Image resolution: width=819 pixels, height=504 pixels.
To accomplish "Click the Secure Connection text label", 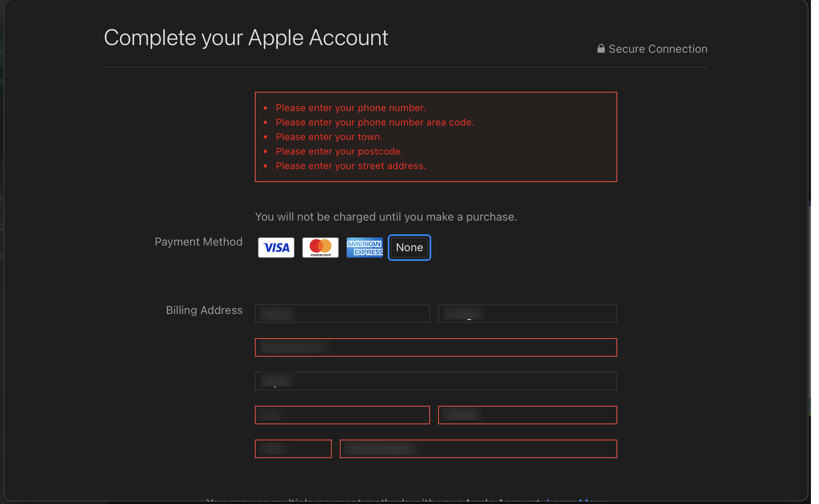I will pos(658,49).
